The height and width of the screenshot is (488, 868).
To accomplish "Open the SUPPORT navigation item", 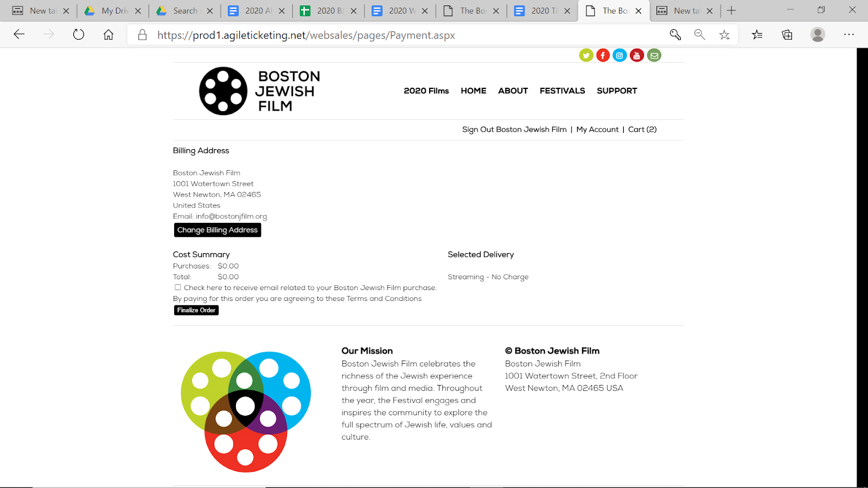I will 617,91.
